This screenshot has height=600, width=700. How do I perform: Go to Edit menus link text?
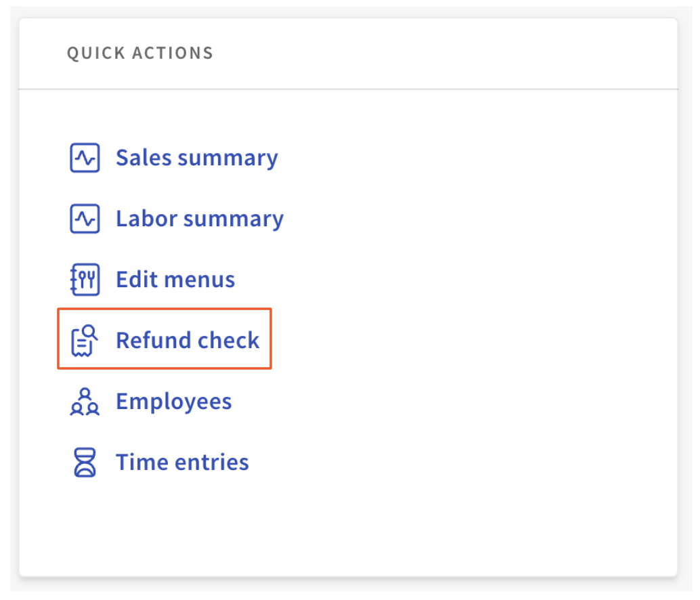point(175,280)
